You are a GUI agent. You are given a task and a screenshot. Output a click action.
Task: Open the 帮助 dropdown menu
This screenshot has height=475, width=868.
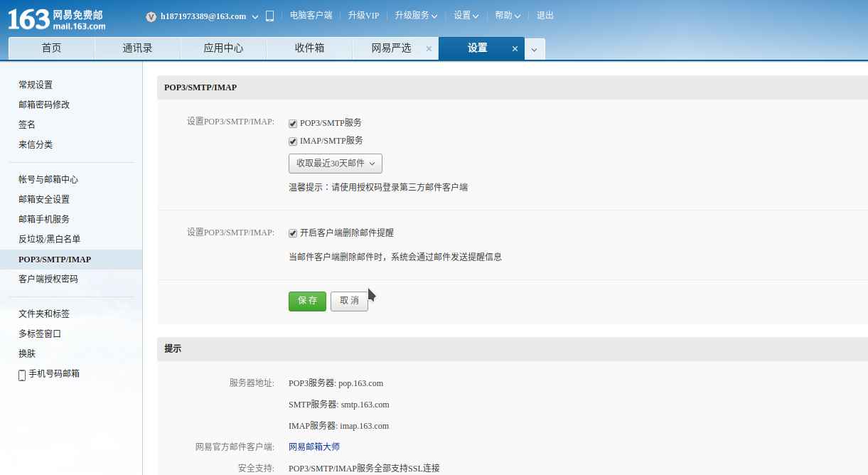[x=508, y=16]
